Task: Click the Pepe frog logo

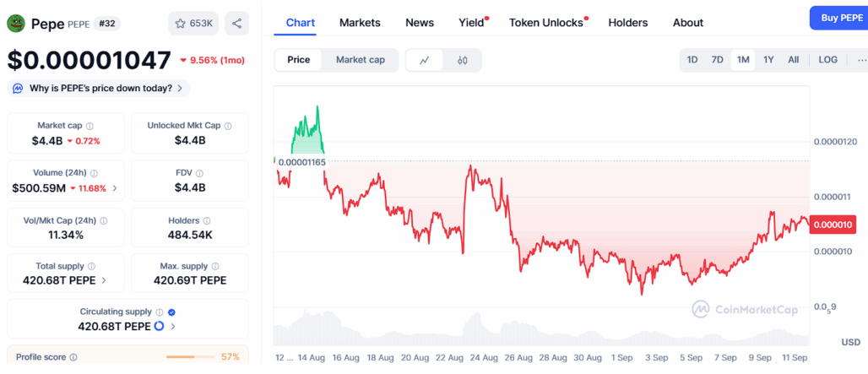Action: pos(16,24)
